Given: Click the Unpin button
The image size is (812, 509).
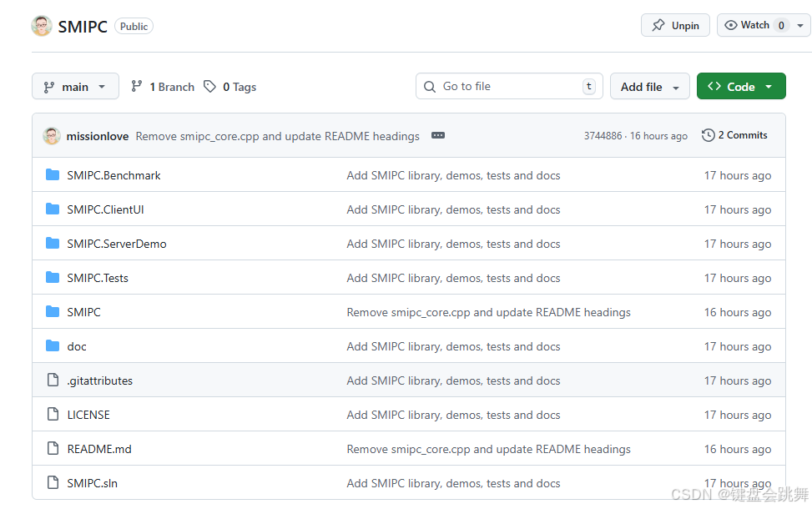Looking at the screenshot, I should [x=675, y=25].
